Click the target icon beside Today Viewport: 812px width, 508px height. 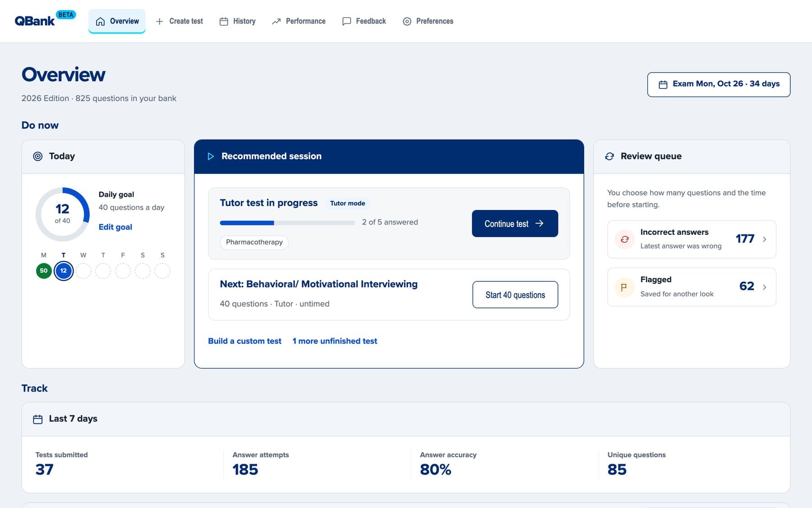(38, 156)
